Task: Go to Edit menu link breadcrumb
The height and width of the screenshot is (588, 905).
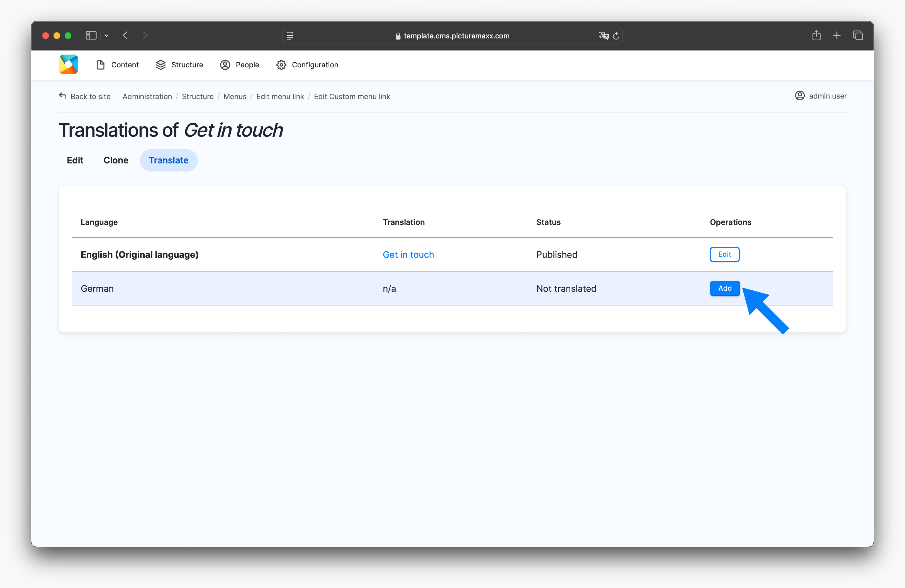Action: point(280,97)
